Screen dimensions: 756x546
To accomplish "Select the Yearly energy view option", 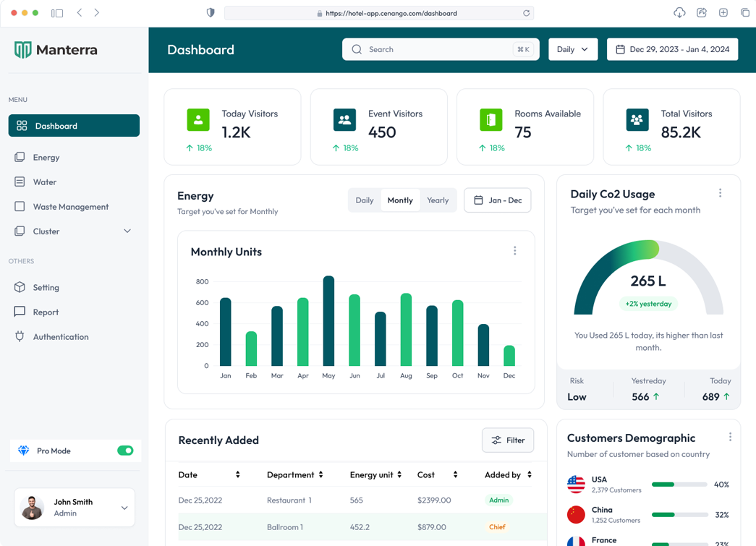I will [438, 200].
